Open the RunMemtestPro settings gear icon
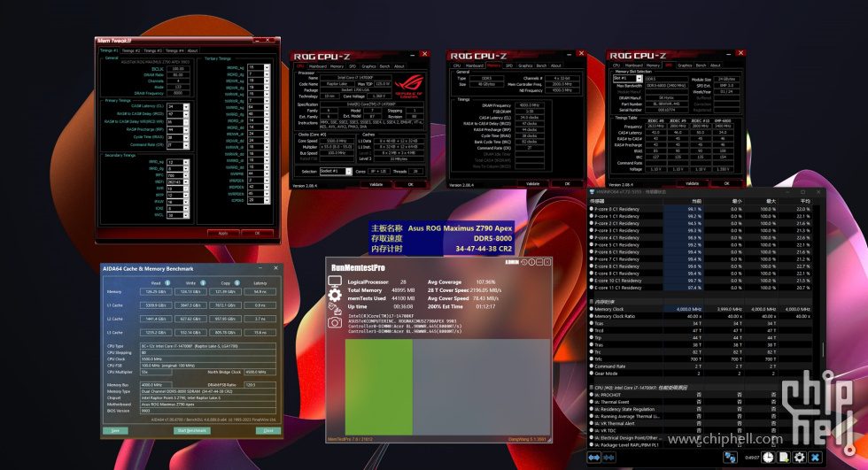This screenshot has width=868, height=470. pyautogui.click(x=335, y=296)
